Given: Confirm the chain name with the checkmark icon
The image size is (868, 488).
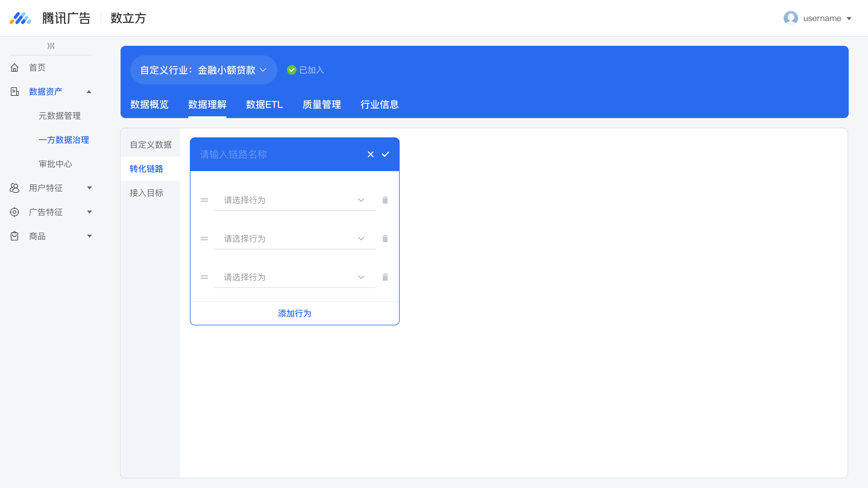Looking at the screenshot, I should [385, 154].
